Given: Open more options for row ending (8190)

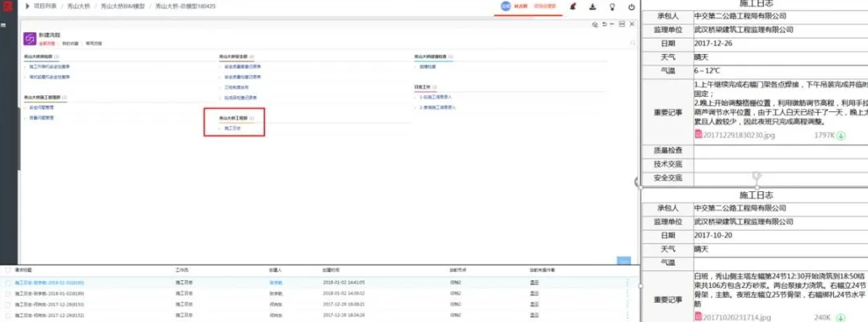Looking at the screenshot, I should point(628,282).
